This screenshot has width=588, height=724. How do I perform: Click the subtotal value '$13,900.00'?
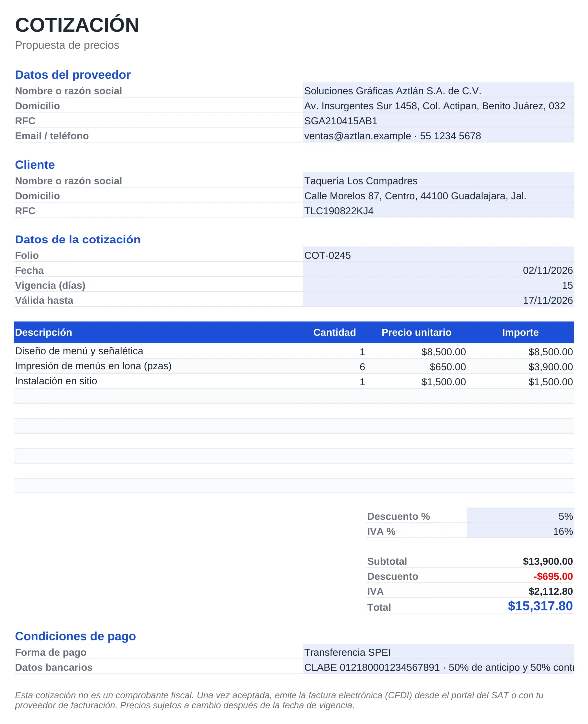548,561
